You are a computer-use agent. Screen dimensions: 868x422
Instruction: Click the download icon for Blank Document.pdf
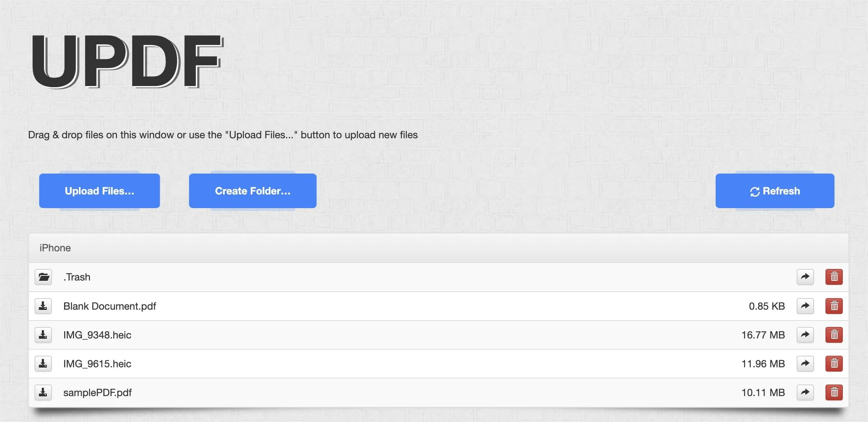tap(44, 306)
